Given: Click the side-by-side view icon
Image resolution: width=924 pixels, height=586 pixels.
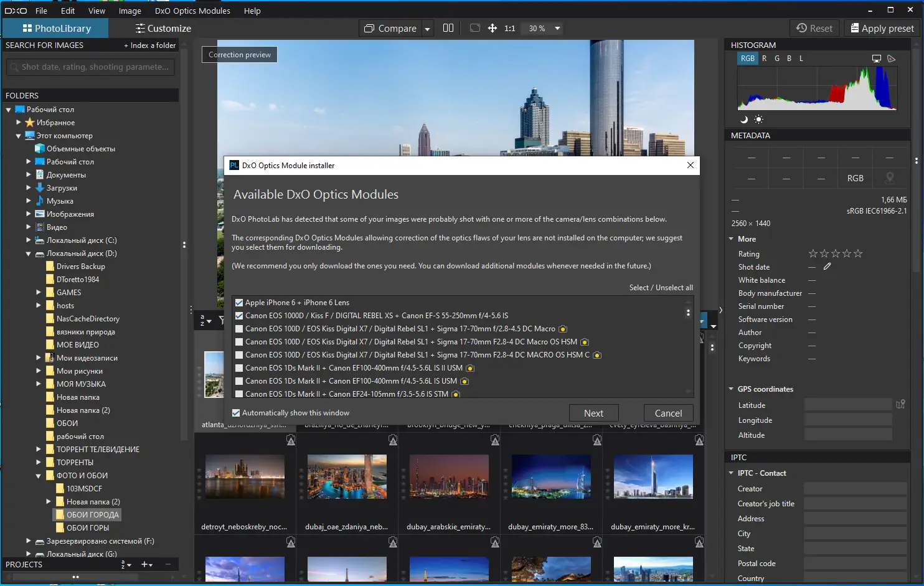Looking at the screenshot, I should coord(448,28).
